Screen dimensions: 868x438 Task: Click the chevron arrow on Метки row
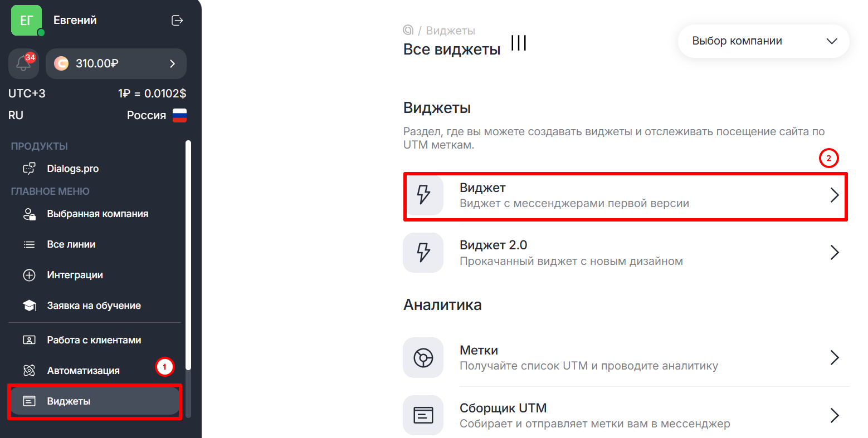[834, 357]
